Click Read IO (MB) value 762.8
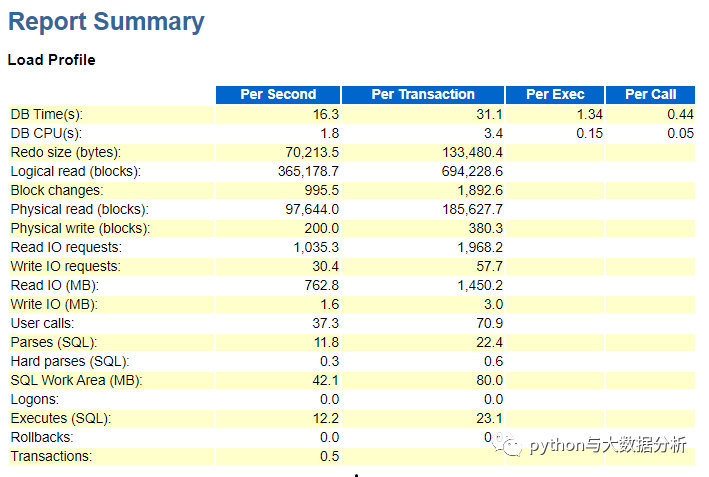 pos(321,285)
